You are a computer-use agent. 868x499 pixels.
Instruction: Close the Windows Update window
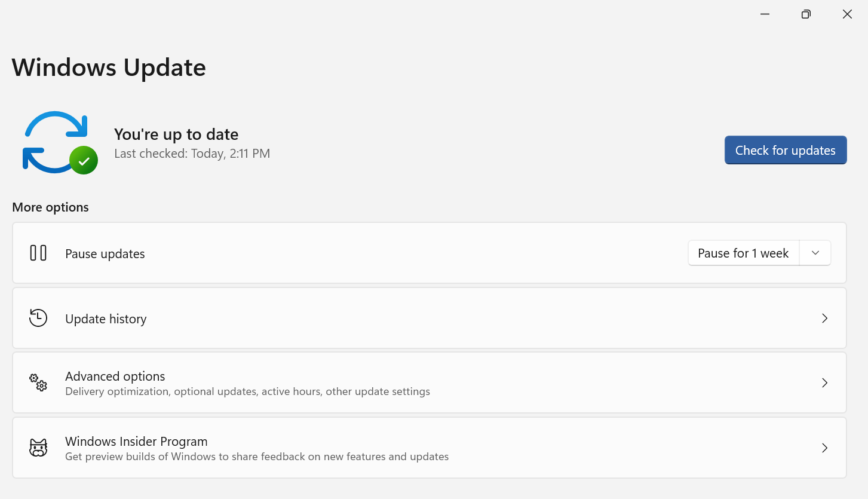click(847, 14)
